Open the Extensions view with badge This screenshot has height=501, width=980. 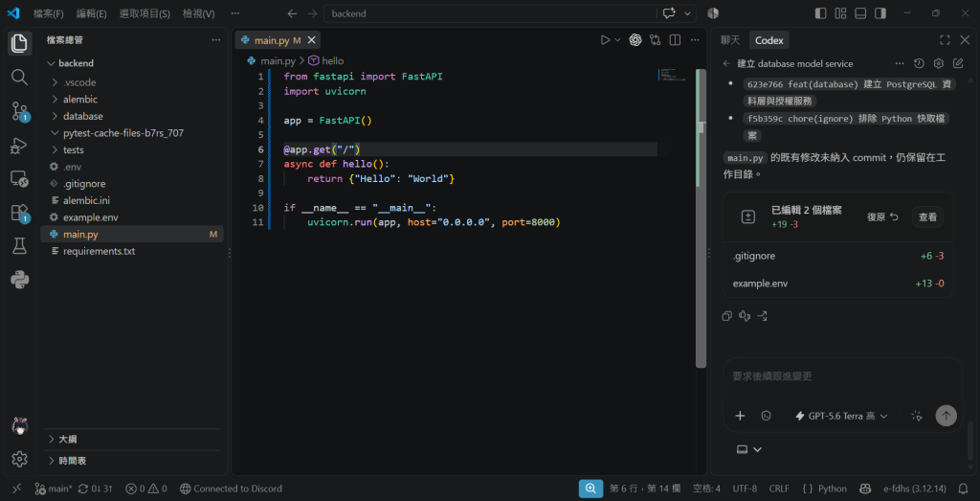click(x=19, y=214)
